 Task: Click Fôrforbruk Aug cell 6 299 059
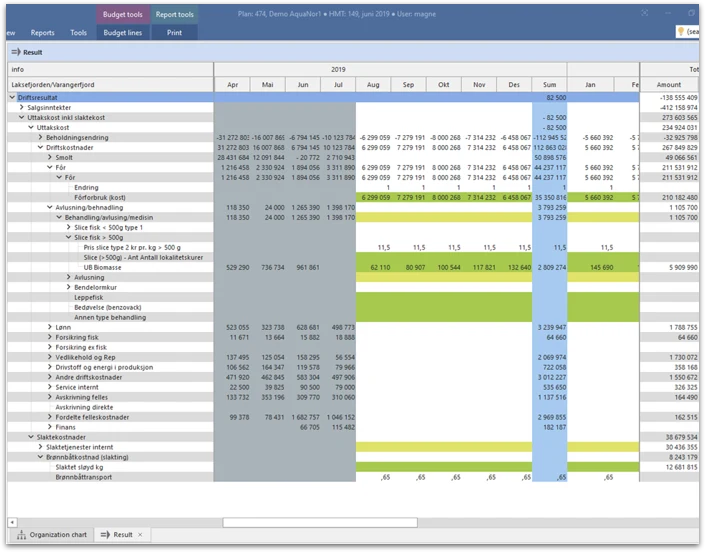click(x=375, y=197)
